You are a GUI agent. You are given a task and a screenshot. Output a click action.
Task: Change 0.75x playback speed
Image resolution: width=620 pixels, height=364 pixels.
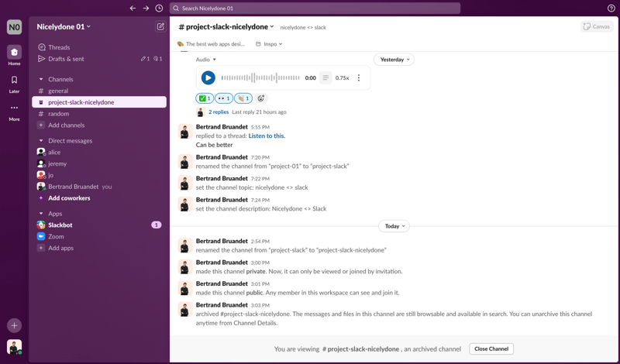coord(342,78)
